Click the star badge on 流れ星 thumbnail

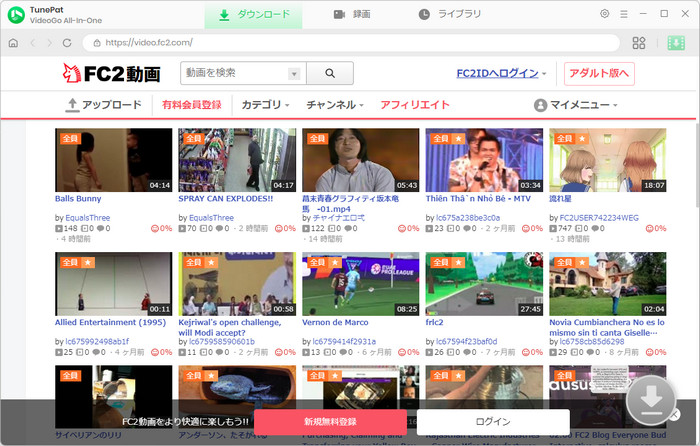(x=582, y=138)
